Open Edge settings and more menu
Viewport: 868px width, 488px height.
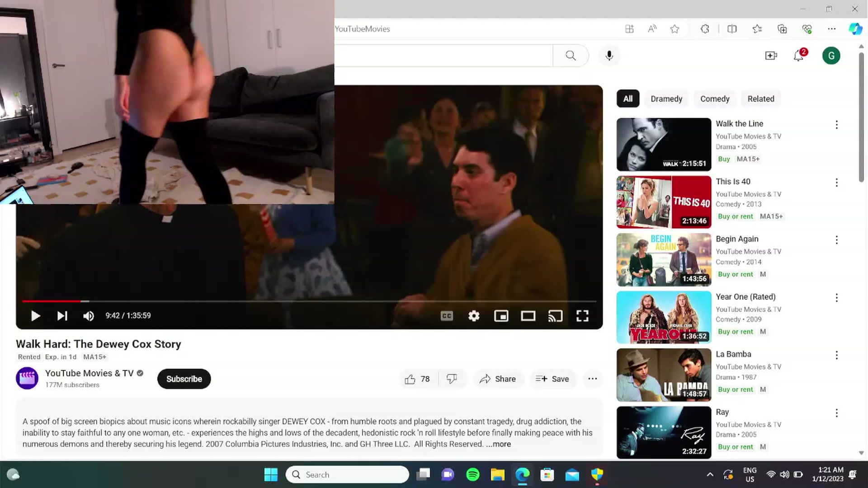(831, 29)
